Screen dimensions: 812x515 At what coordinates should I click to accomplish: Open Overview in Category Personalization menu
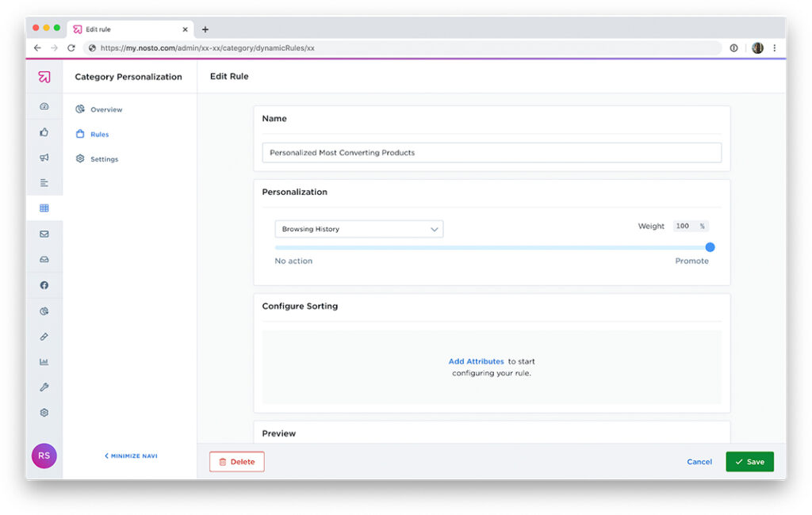[99, 109]
